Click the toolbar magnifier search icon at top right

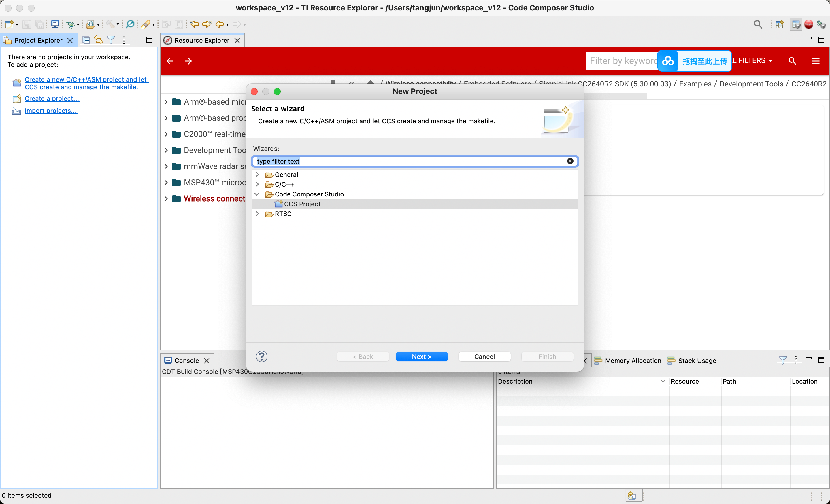(x=758, y=24)
